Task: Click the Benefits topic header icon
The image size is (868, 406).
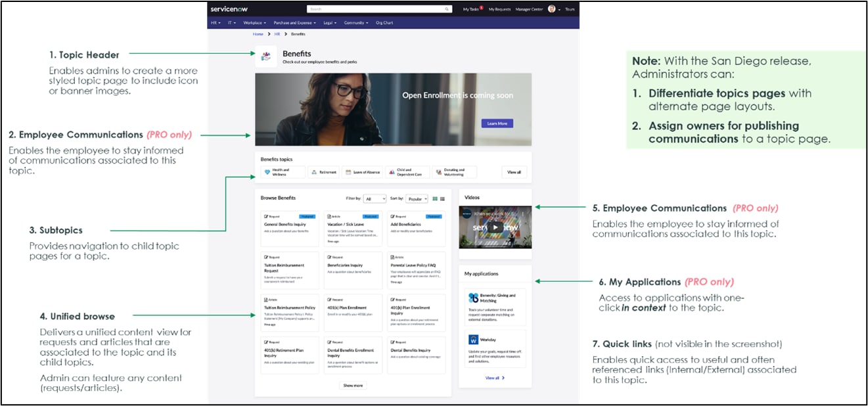Action: pos(265,56)
